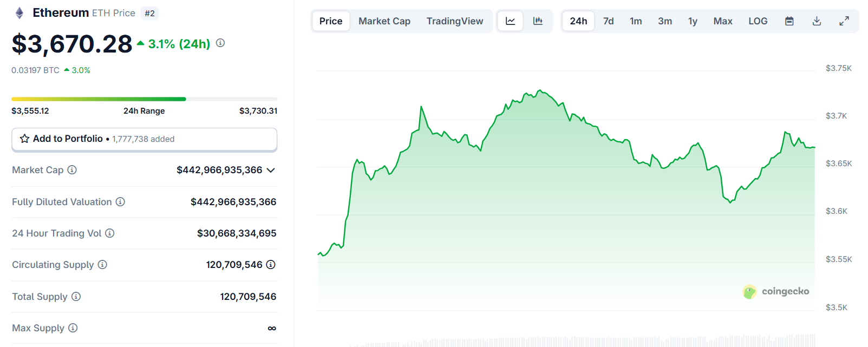This screenshot has height=347, width=868.
Task: Show the 24 Hour Trading Vol info icon
Action: tap(110, 233)
